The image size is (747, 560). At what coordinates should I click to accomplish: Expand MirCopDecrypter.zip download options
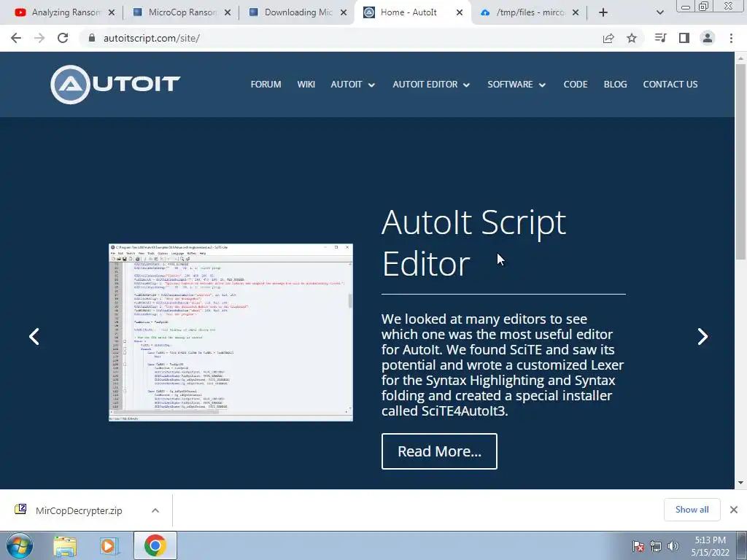[155, 510]
